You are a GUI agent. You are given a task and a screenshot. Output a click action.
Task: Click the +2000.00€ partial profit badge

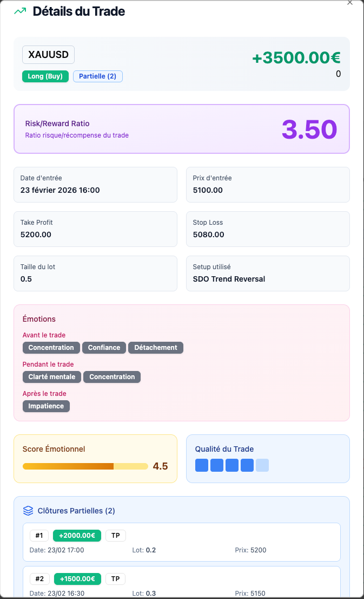coord(77,536)
